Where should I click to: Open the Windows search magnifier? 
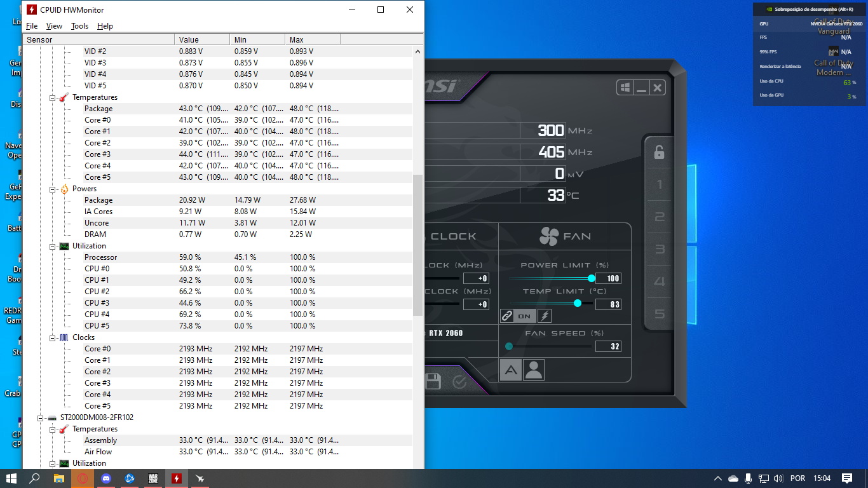tap(35, 478)
